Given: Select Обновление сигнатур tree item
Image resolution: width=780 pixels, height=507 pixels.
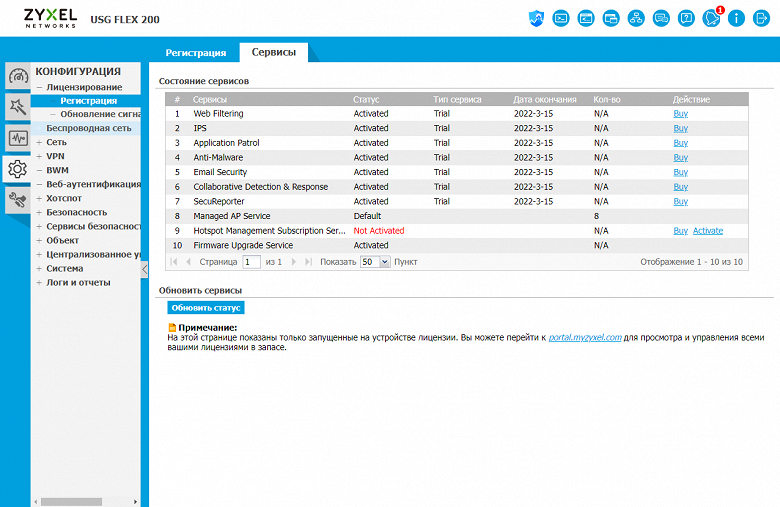Looking at the screenshot, I should 100,114.
